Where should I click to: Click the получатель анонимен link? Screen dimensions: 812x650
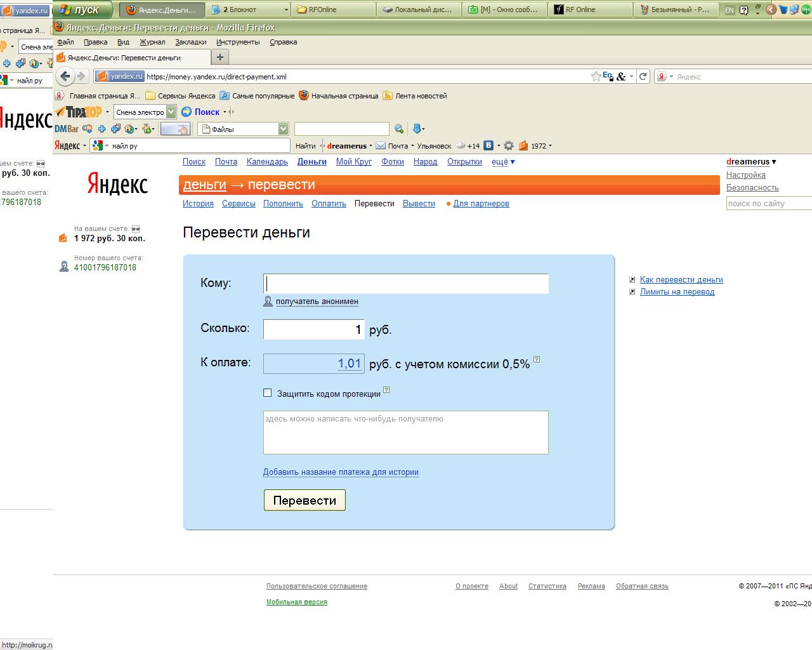pos(317,302)
